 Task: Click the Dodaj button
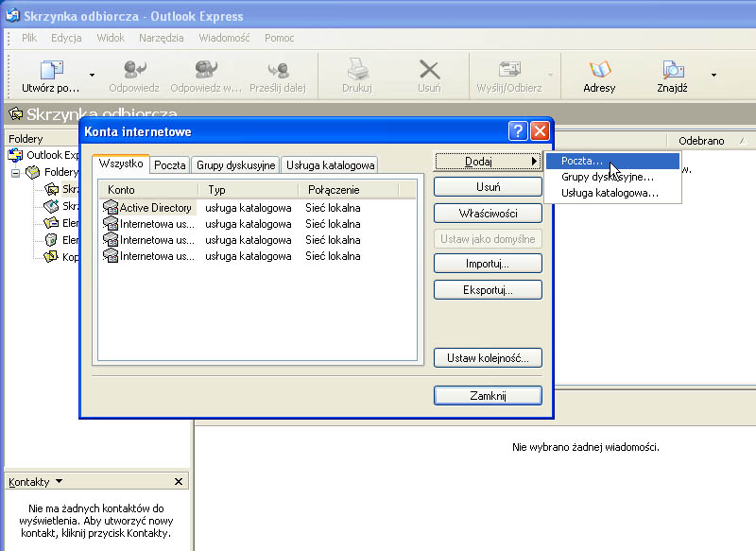(x=488, y=162)
